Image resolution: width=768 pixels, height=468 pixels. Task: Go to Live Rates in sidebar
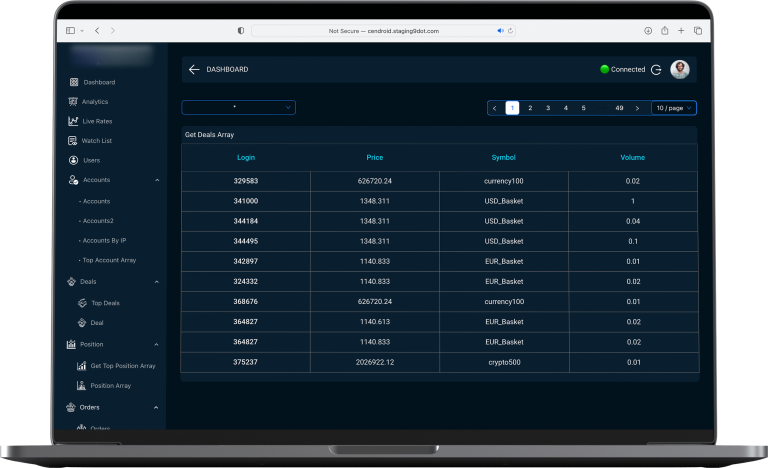tap(96, 121)
